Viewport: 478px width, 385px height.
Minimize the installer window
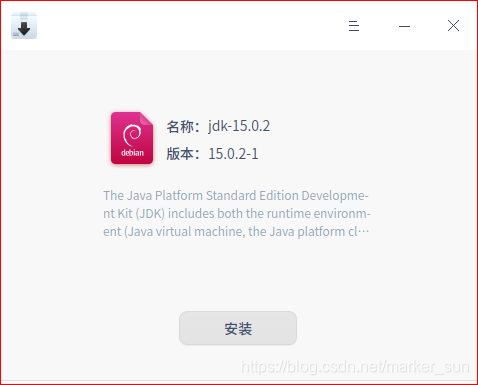tap(404, 26)
